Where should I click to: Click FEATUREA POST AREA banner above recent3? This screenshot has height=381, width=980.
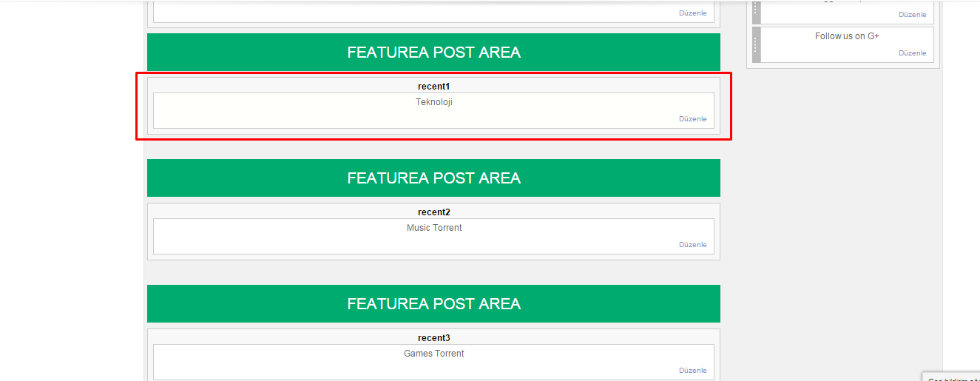[x=433, y=304]
